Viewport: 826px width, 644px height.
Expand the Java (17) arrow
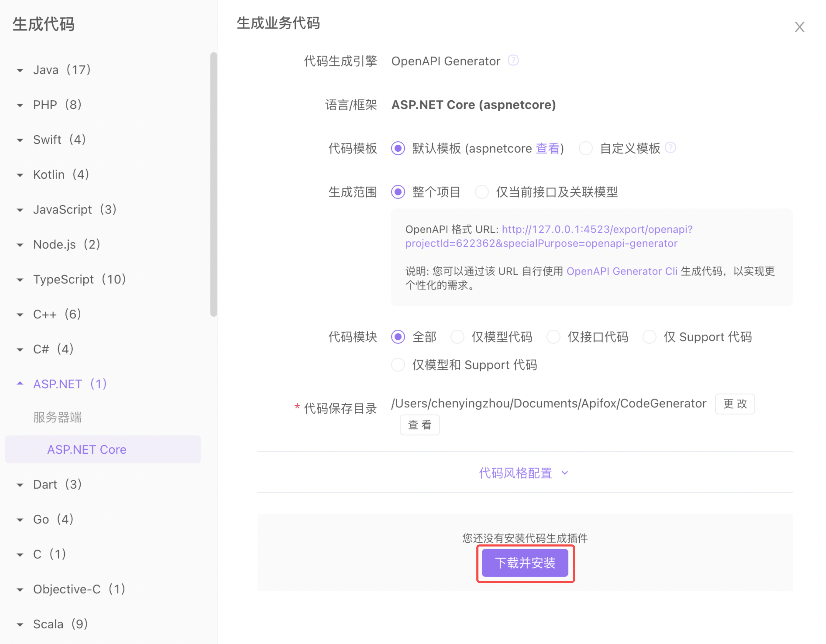pos(20,70)
